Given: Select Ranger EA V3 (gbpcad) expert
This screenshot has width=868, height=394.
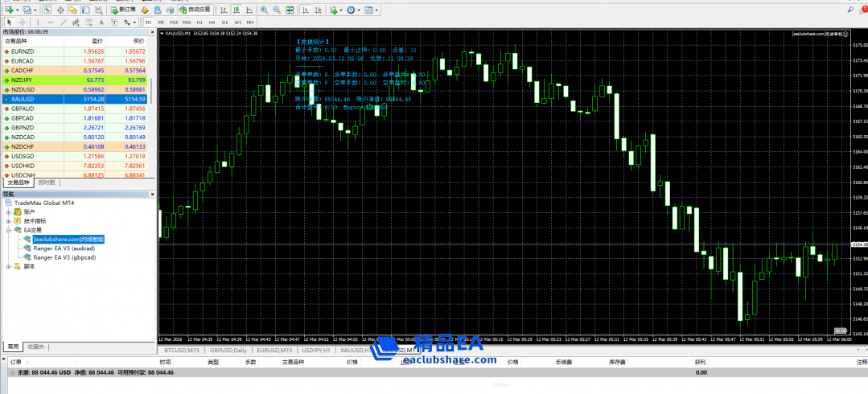Looking at the screenshot, I should [65, 257].
